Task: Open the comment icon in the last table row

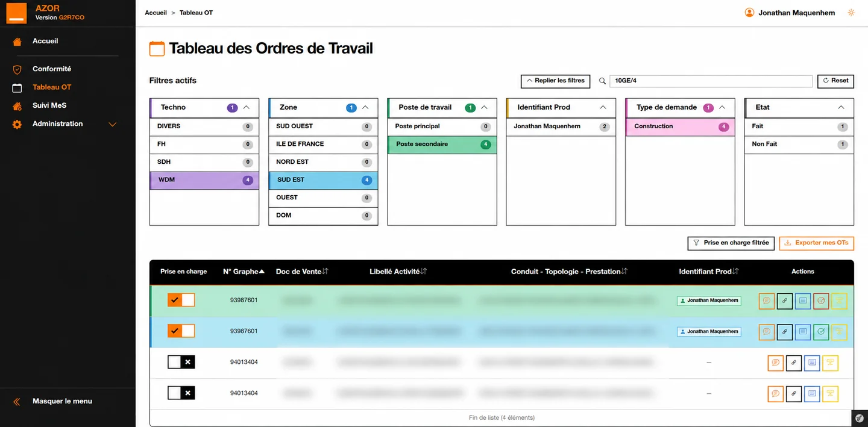Action: [776, 394]
